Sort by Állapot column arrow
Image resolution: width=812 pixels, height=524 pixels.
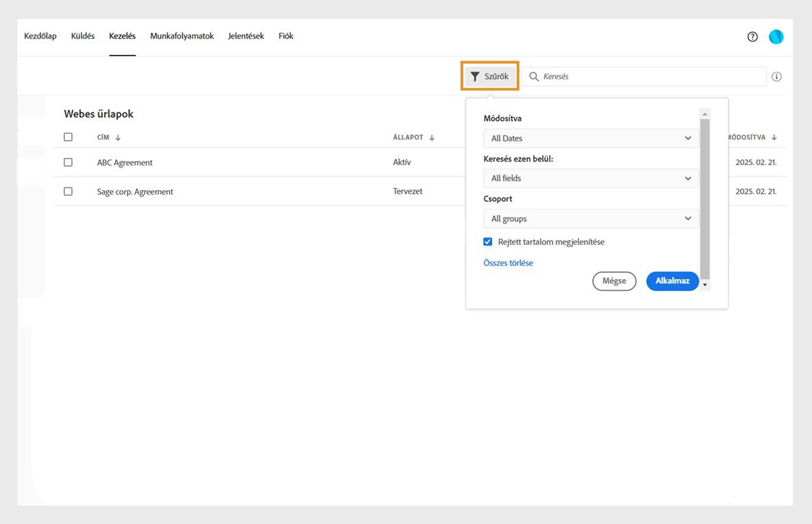(432, 138)
